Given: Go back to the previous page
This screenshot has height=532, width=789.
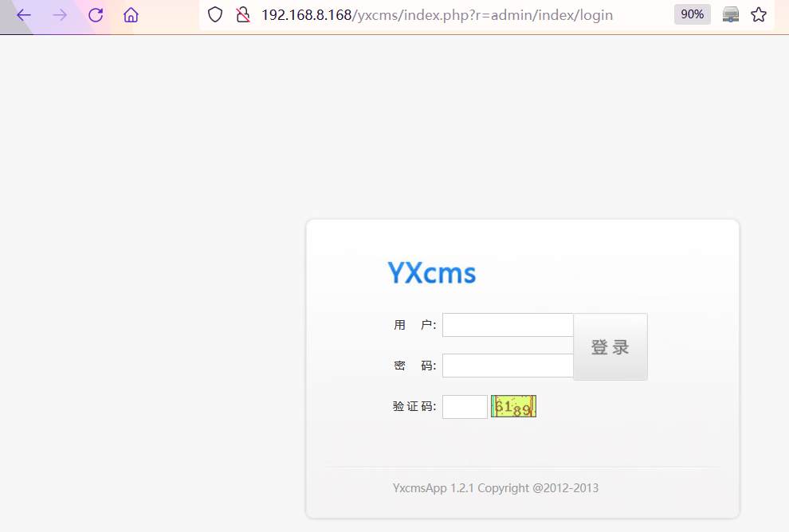Looking at the screenshot, I should [24, 15].
